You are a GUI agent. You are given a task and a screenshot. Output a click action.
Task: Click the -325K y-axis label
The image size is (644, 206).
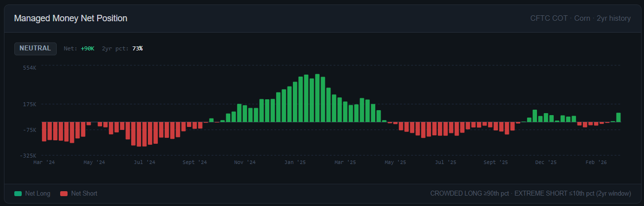click(x=29, y=156)
